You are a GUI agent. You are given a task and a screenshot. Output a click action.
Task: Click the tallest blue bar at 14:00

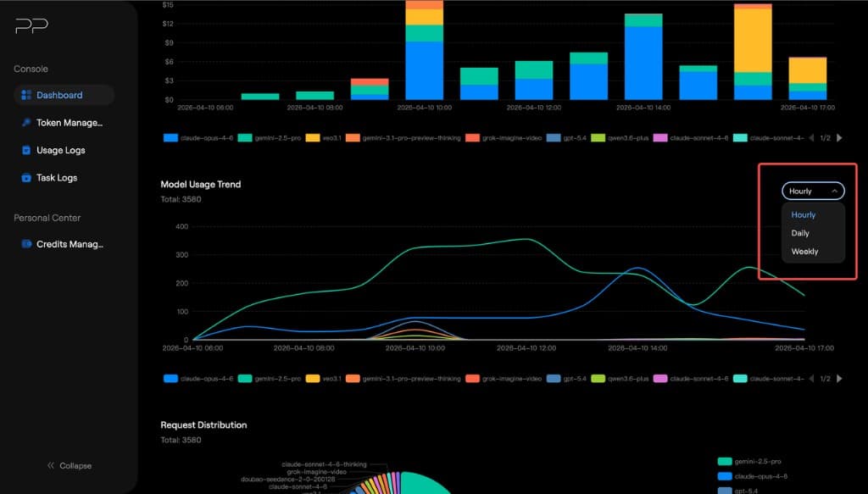(643, 63)
